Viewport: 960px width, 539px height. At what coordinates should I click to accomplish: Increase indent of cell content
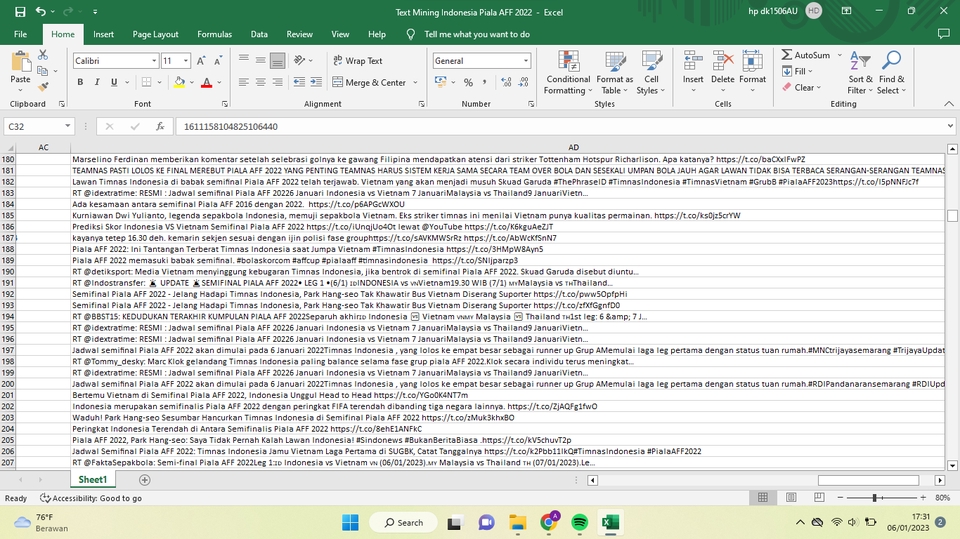click(316, 82)
